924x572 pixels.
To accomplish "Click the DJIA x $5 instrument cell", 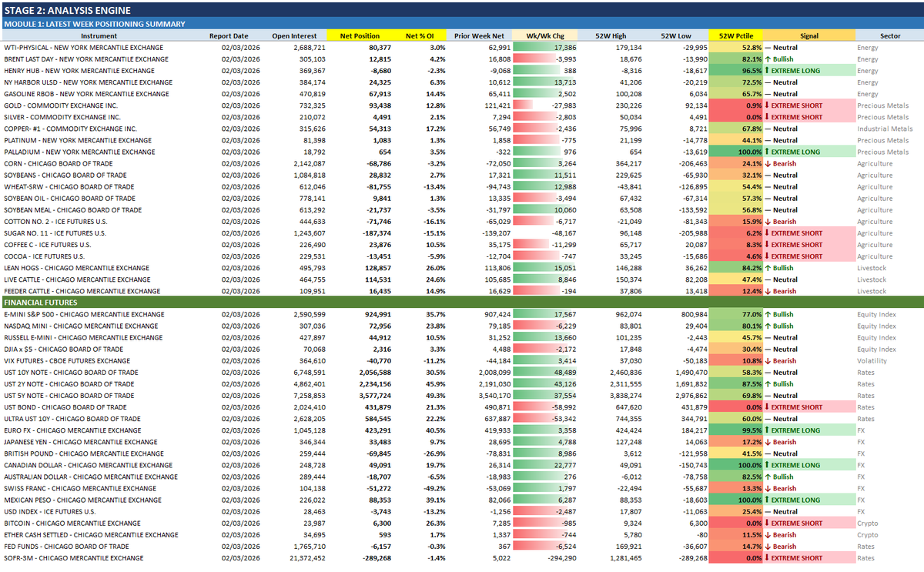I will (x=100, y=349).
